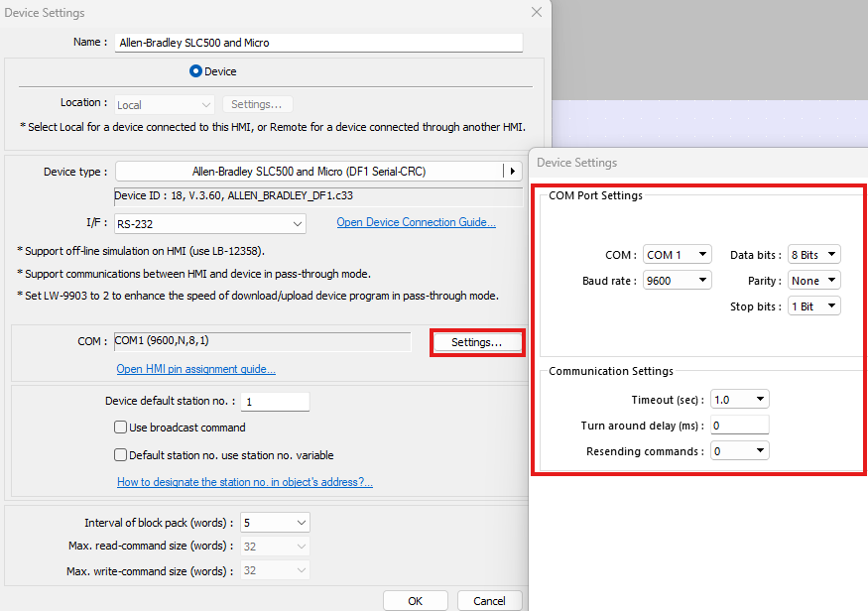Click the Cancel button
Viewport: 868px width, 611px height.
click(489, 601)
